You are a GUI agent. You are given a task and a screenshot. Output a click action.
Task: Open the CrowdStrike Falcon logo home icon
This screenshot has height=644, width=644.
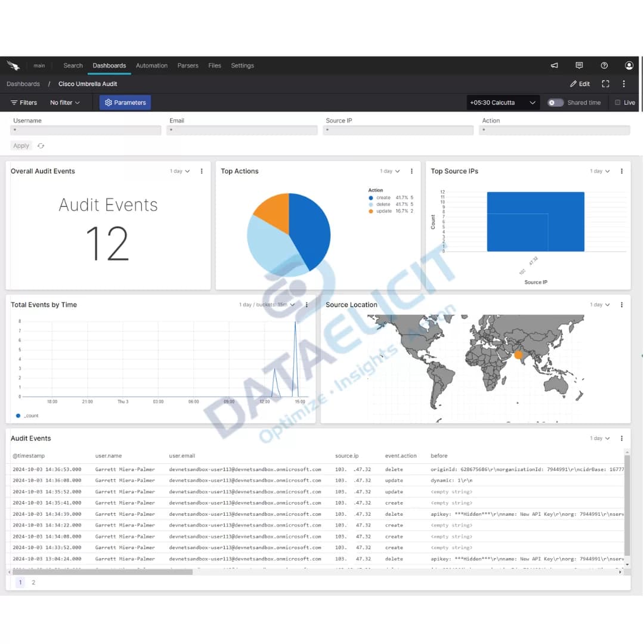[x=13, y=65]
